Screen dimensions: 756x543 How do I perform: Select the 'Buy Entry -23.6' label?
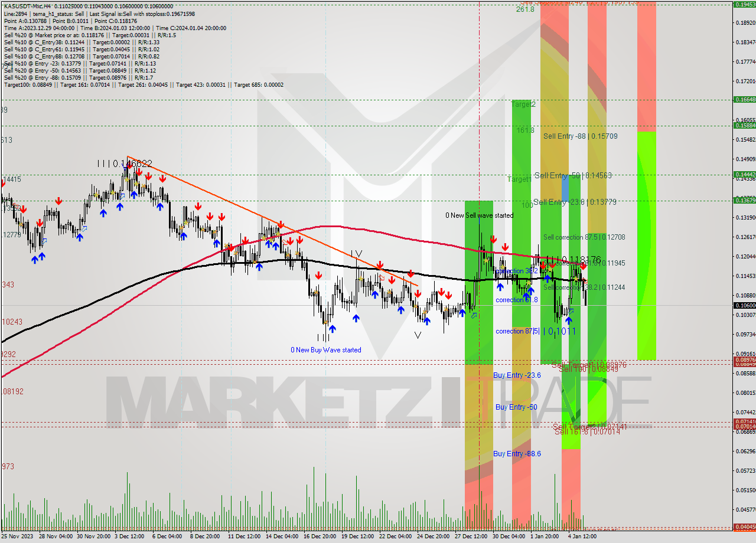coord(517,375)
